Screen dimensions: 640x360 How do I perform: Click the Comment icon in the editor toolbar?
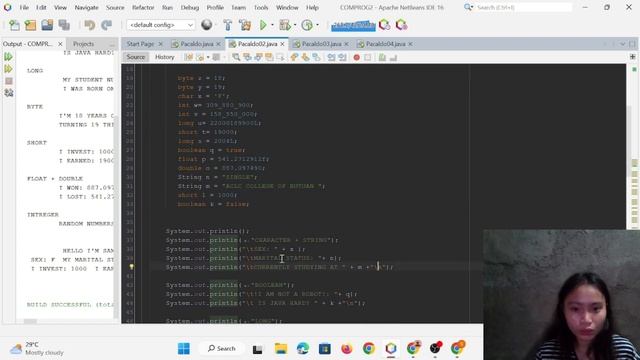pyautogui.click(x=382, y=58)
